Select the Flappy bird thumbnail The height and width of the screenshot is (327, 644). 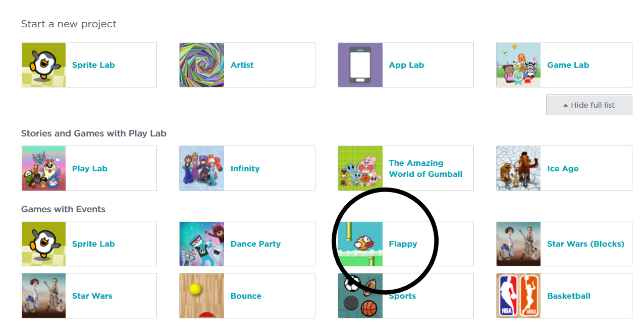360,244
